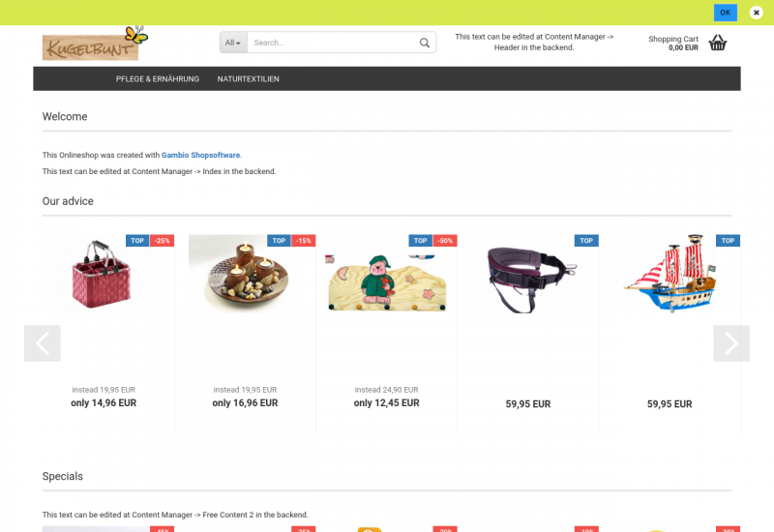Click TOP badge on the pirate ship
The image size is (774, 532).
[728, 240]
